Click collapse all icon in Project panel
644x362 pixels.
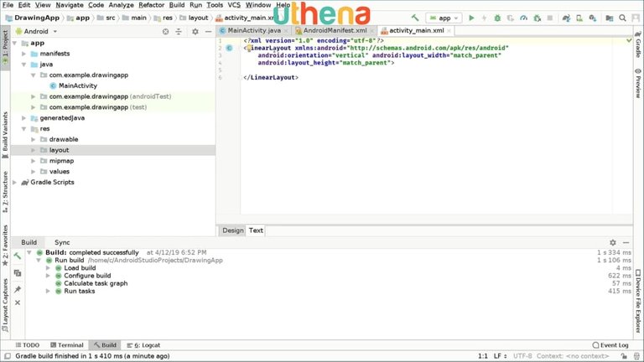pyautogui.click(x=179, y=31)
